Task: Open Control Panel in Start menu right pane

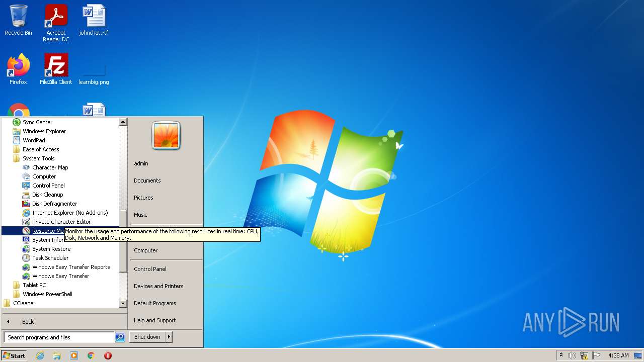Action: point(150,269)
